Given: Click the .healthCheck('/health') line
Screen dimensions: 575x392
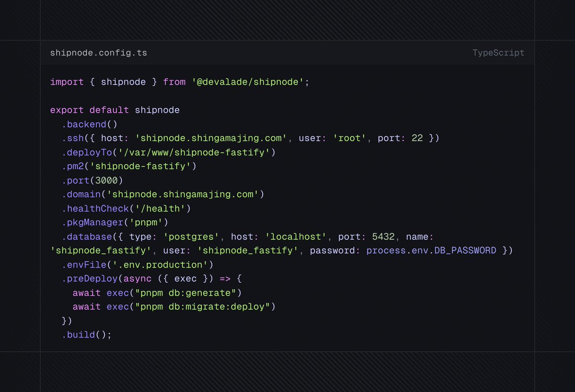Looking at the screenshot, I should click(x=126, y=209).
